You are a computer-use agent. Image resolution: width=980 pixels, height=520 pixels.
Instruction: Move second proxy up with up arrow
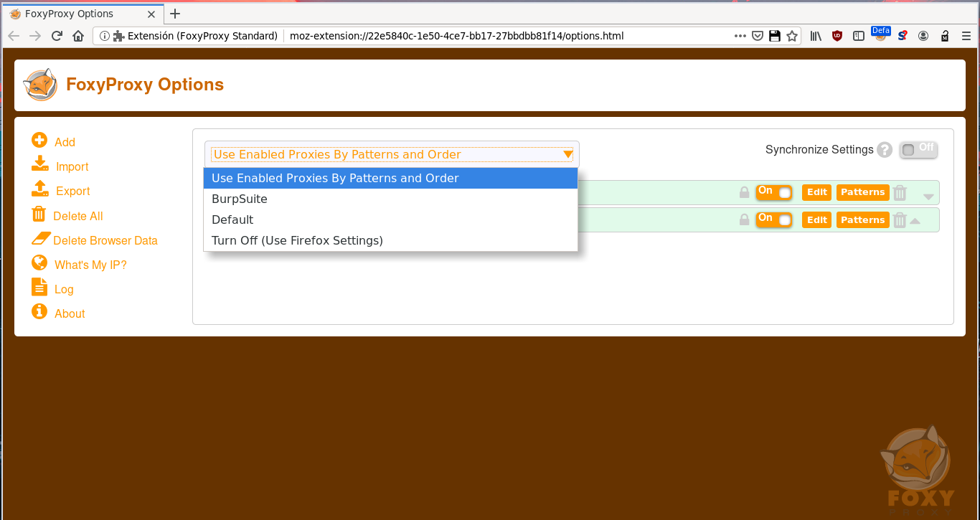coord(915,221)
